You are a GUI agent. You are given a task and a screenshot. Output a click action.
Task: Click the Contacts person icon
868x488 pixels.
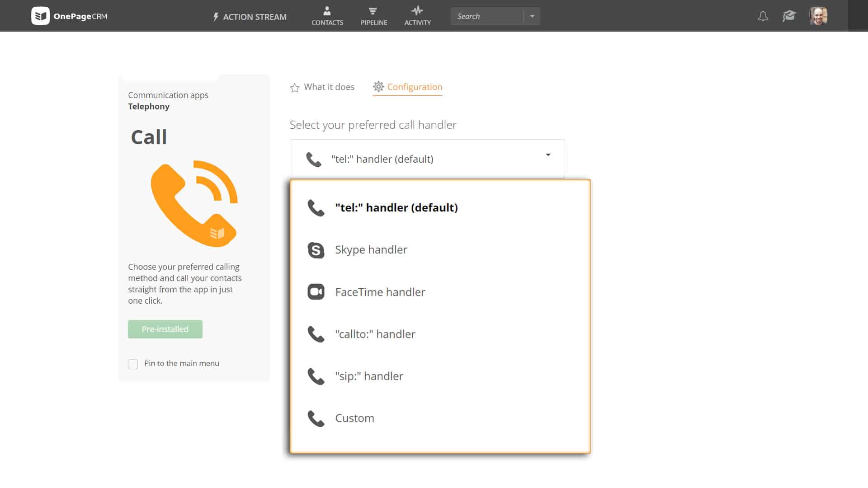(x=327, y=11)
